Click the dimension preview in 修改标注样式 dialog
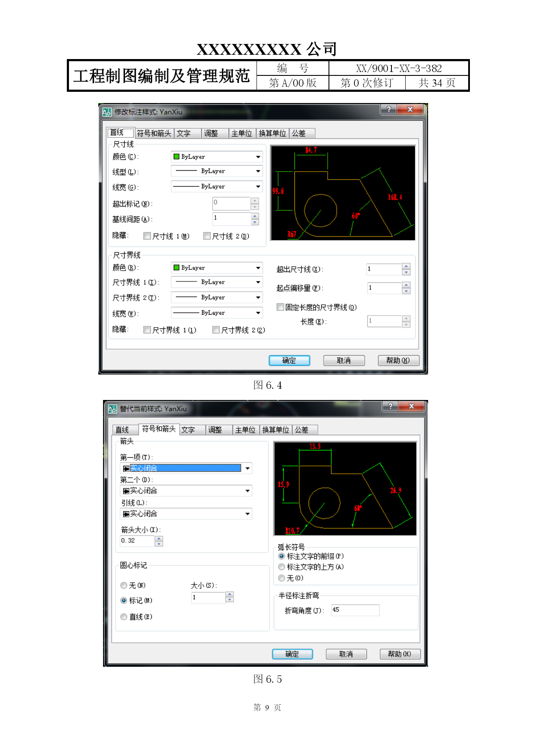 343,193
